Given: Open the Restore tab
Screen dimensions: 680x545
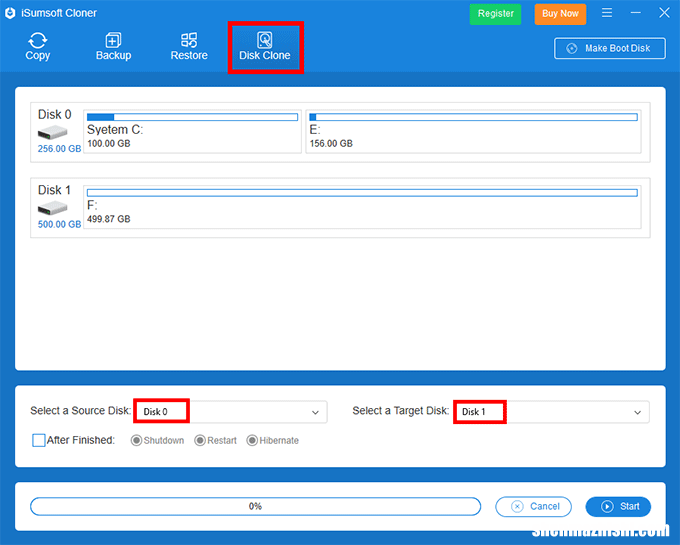Looking at the screenshot, I should tap(189, 46).
